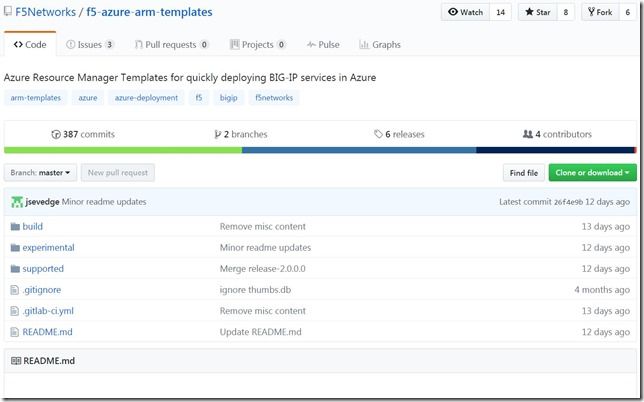Open the supported folder link
The height and width of the screenshot is (402, 644).
[x=43, y=269]
